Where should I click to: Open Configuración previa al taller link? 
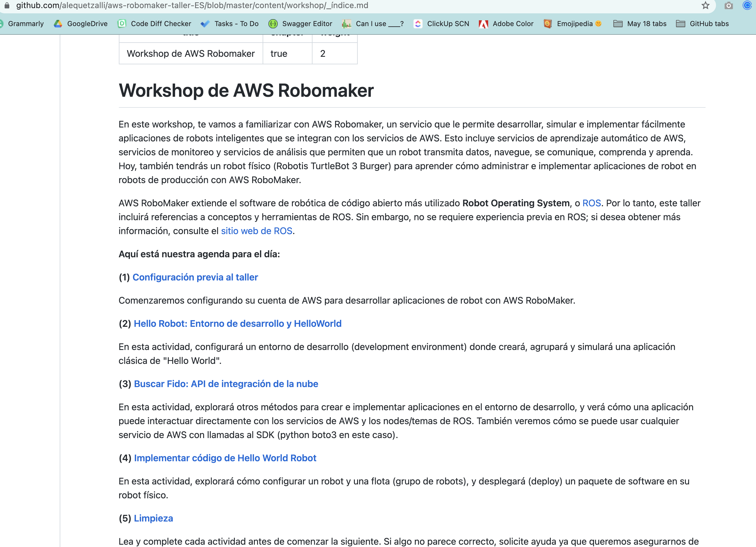(195, 277)
